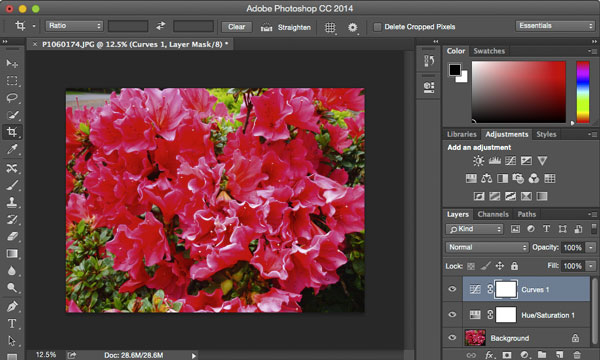Switch to the Styles tab
Viewport: 600px width, 360px height.
(x=546, y=134)
